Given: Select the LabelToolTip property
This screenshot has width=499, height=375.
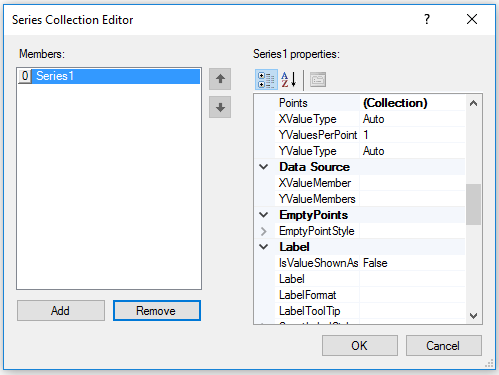Looking at the screenshot, I should 318,311.
